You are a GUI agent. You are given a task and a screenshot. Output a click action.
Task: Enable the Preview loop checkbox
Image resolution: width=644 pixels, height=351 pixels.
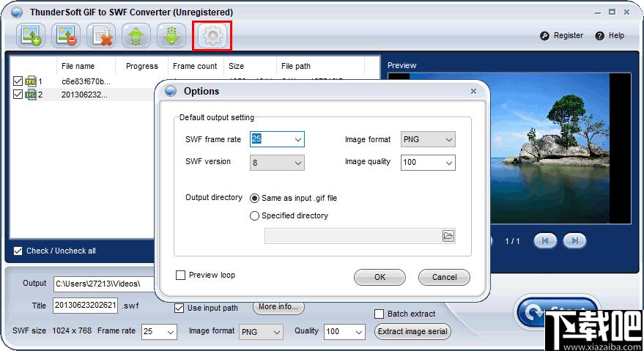pyautogui.click(x=180, y=275)
